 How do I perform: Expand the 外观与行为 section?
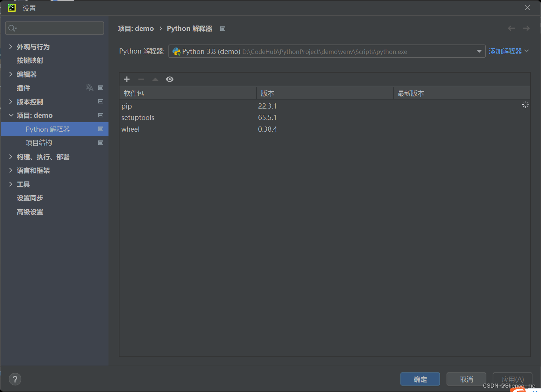11,47
